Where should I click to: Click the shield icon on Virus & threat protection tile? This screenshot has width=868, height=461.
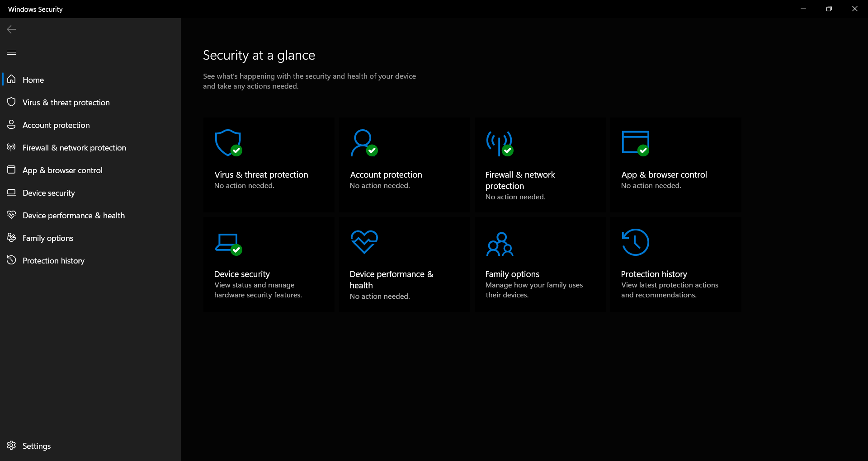(x=228, y=143)
